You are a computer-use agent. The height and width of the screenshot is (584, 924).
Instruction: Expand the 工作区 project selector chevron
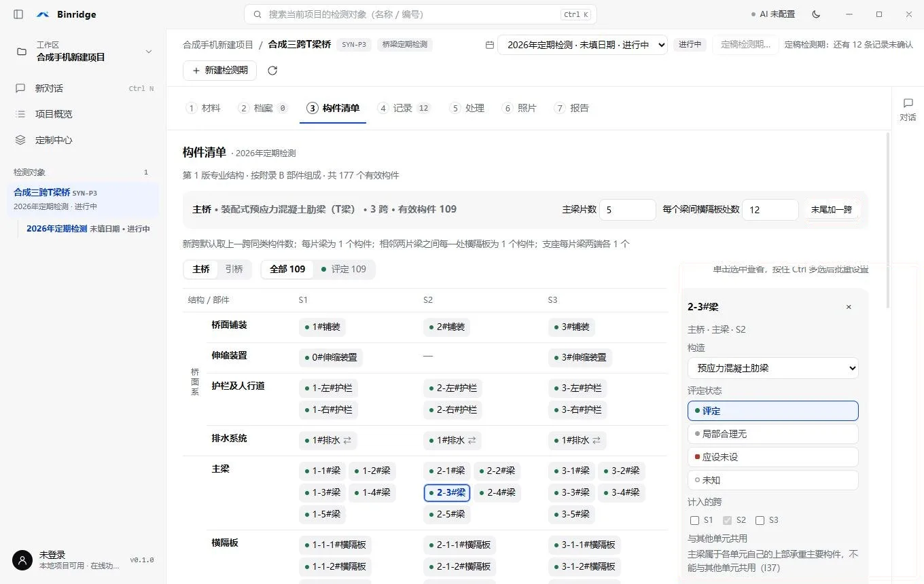pos(149,52)
